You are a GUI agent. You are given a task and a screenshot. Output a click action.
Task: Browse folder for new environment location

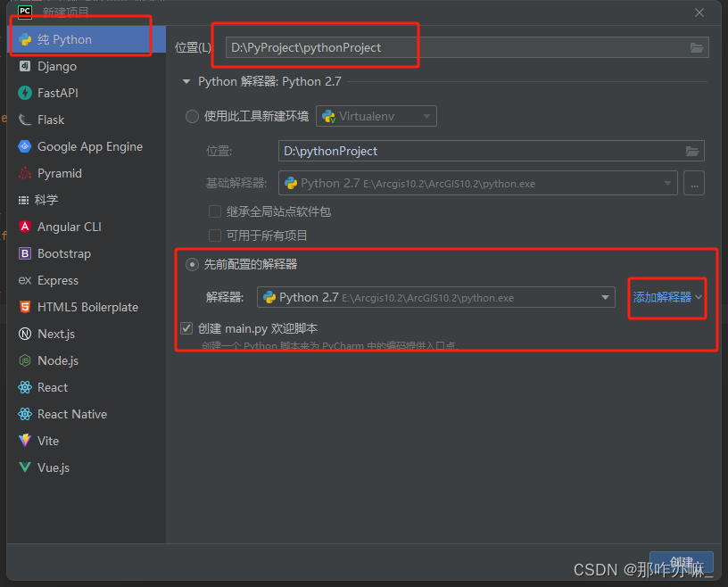[x=692, y=151]
